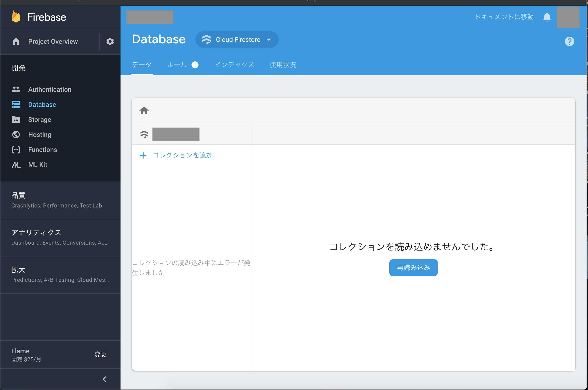Open project settings gear icon
The height and width of the screenshot is (390, 588).
[x=110, y=41]
